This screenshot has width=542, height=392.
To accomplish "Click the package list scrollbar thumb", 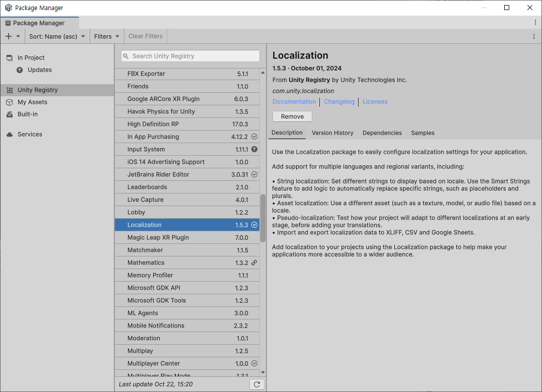I will pos(263,218).
